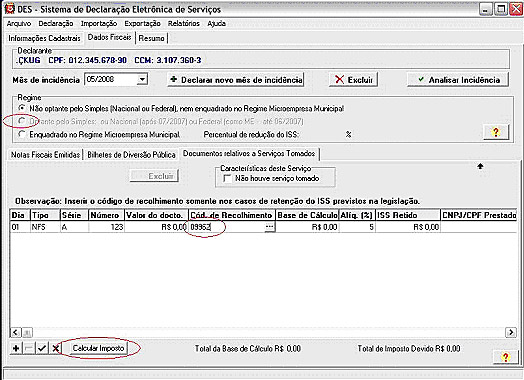Open the Declaração menu
The image size is (524, 380).
56,24
